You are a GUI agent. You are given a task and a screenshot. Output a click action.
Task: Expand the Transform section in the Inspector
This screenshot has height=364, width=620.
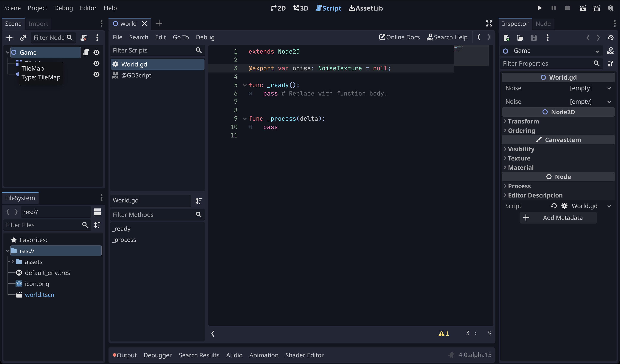(523, 121)
